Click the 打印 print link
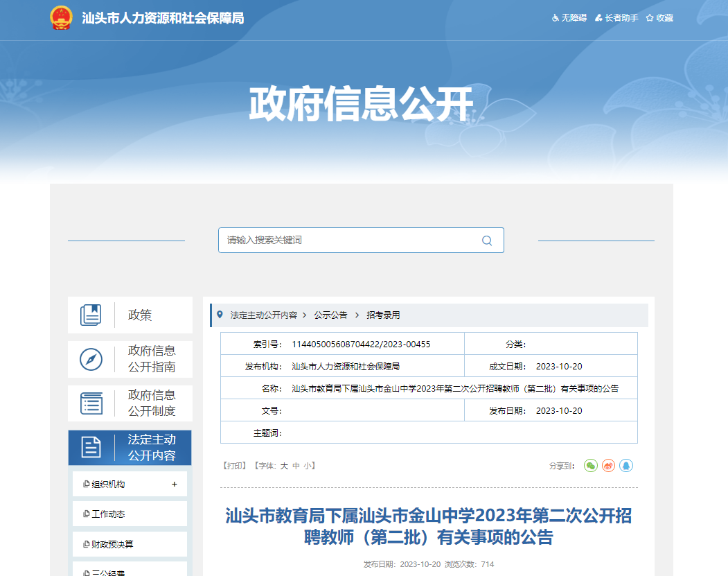 click(235, 466)
